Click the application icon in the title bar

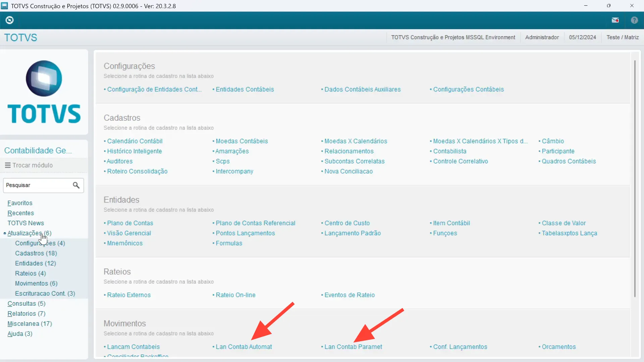tap(5, 6)
